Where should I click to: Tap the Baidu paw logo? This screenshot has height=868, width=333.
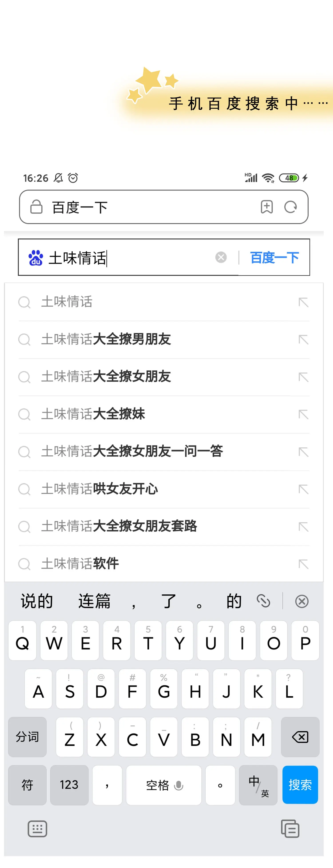coord(36,258)
